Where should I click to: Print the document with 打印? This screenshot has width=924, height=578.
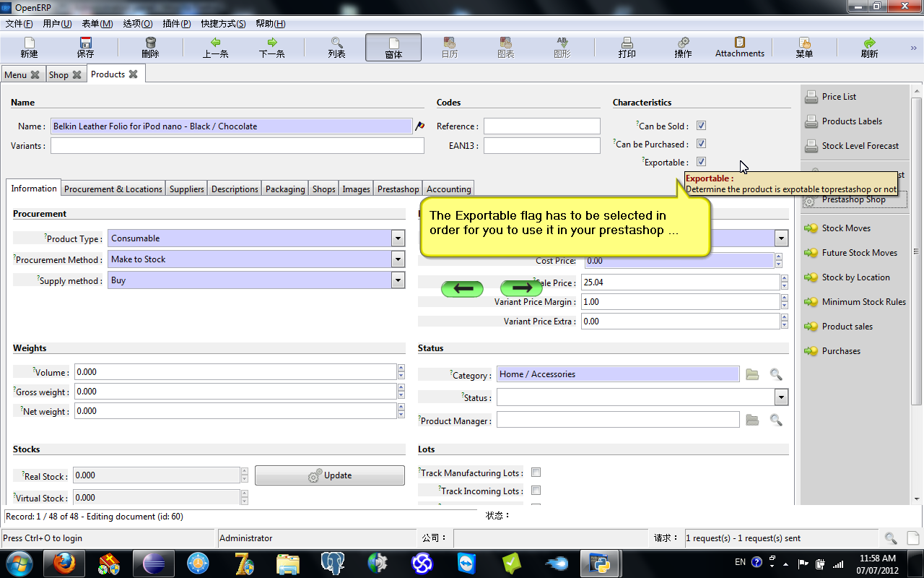point(627,48)
